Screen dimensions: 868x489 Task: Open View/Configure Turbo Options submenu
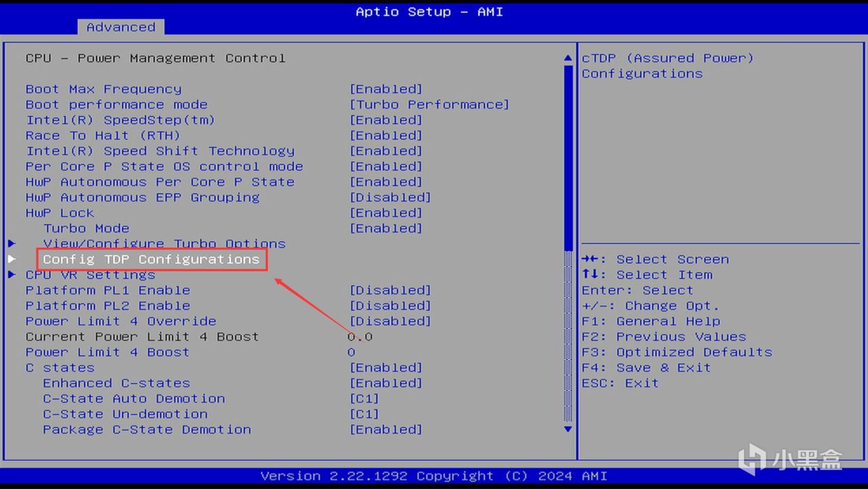click(165, 243)
